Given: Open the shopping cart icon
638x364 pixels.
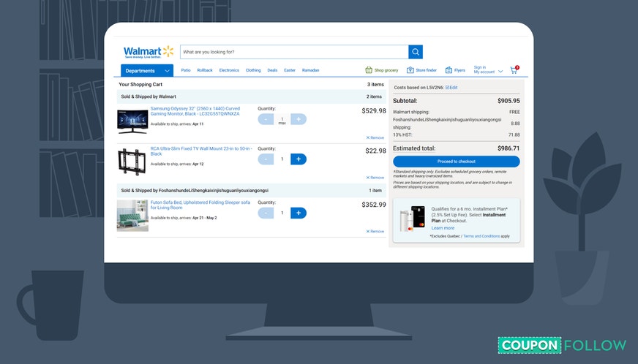Looking at the screenshot, I should pos(514,70).
